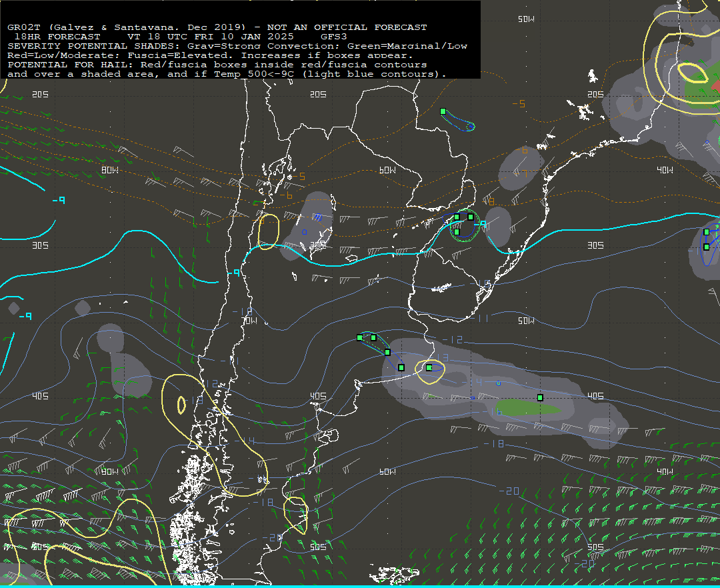This screenshot has width=720, height=588.
Task: Click 50W label right of header banner
Action: (526, 19)
